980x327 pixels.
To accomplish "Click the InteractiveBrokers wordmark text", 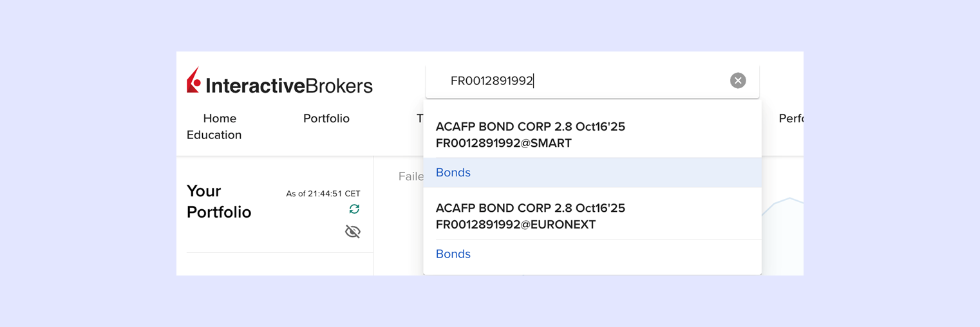I will pos(289,86).
